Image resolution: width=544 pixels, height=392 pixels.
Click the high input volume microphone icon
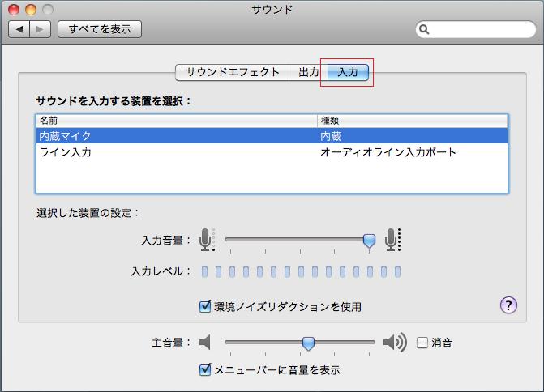392,240
